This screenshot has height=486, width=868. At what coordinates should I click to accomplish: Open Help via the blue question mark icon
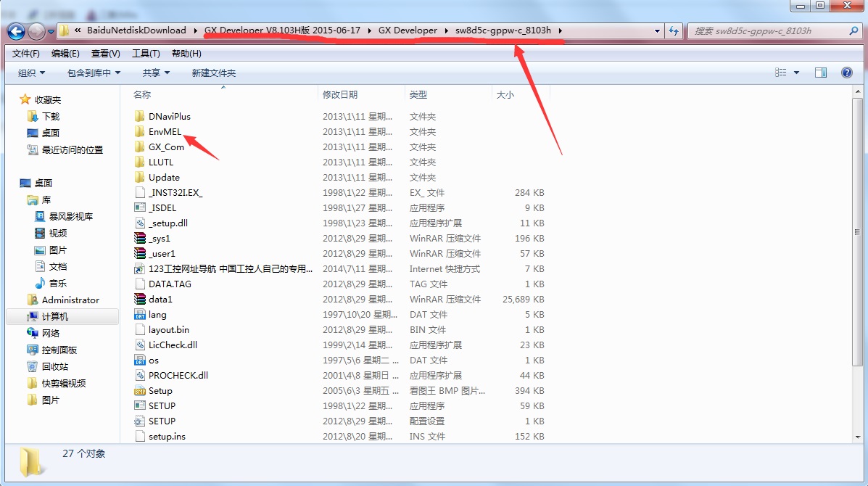tap(846, 73)
